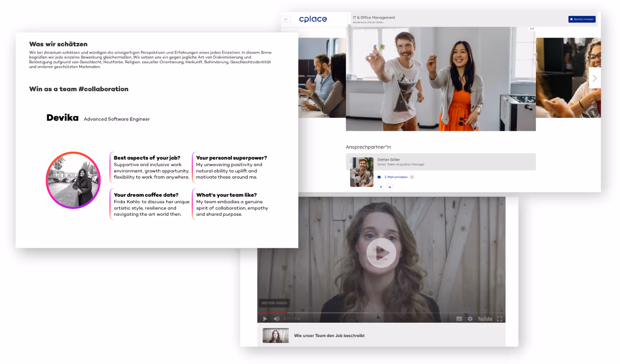620x364 pixels.
Task: Click the 'Bereich merken' bookmark button
Action: point(582,19)
